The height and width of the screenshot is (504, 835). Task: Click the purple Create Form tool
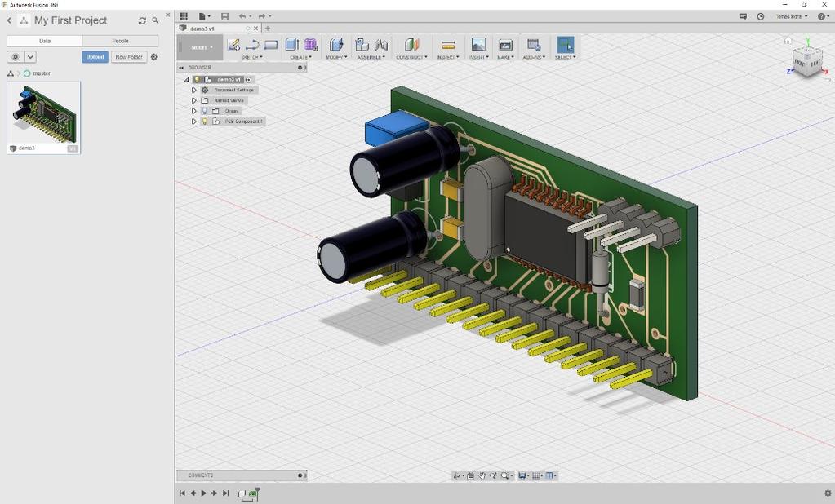[310, 45]
